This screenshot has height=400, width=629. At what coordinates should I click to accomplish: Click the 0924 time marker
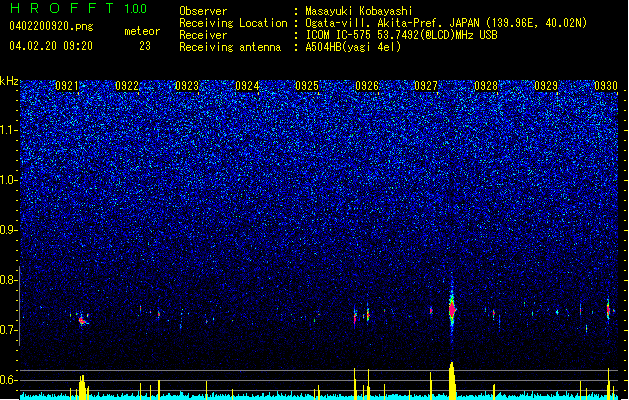pyautogui.click(x=247, y=86)
